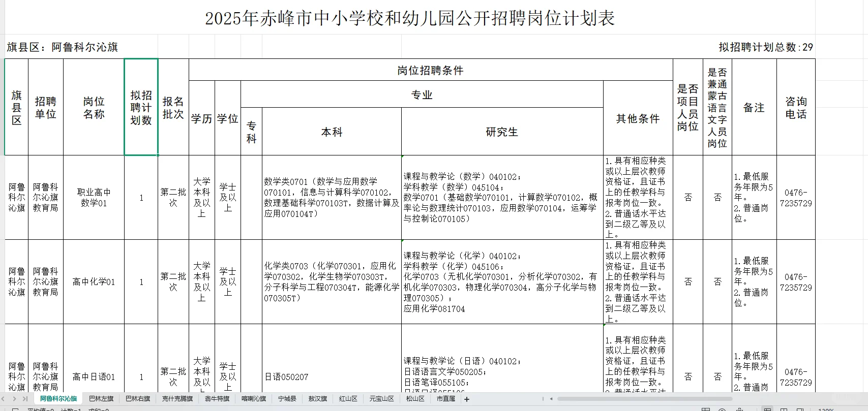Select 大学本科及以上 in the 职业高中数学01 row
The image size is (868, 411).
[x=202, y=198]
